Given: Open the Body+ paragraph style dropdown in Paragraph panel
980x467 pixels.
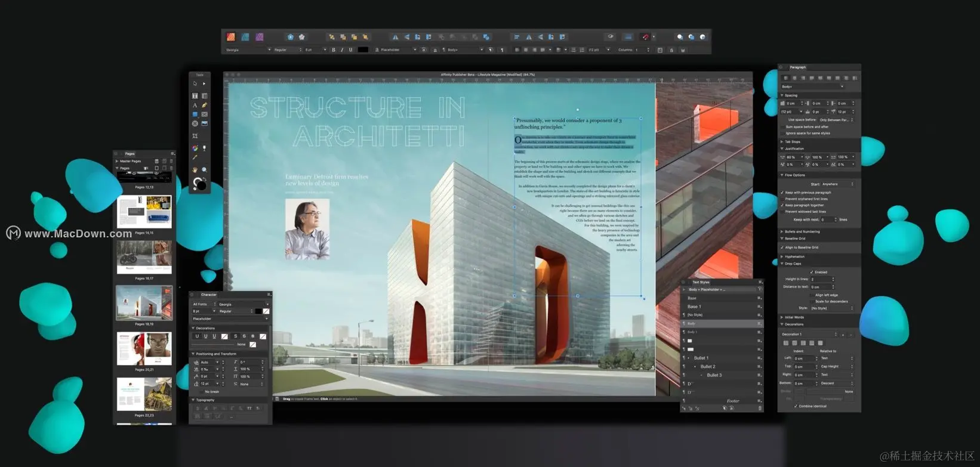Looking at the screenshot, I should (813, 86).
